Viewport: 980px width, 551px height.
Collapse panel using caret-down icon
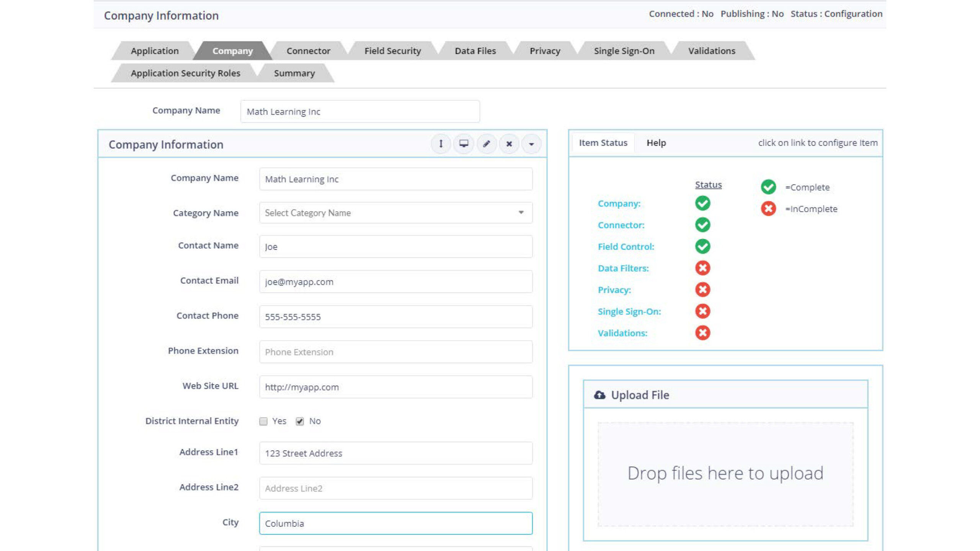[531, 144]
